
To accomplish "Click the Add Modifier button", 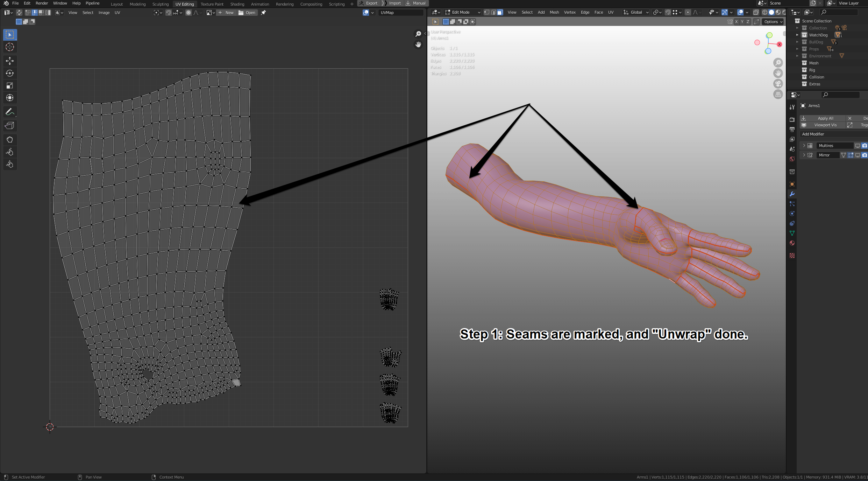I will (834, 134).
